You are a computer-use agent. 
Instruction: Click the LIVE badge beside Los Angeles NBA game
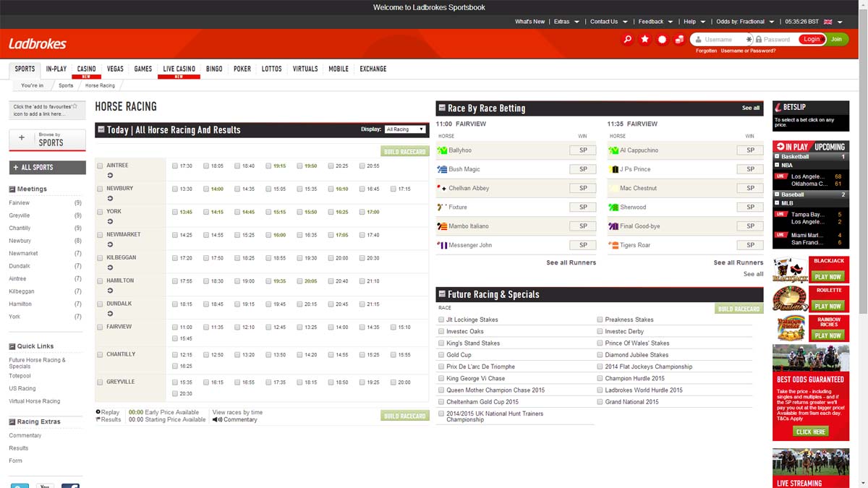pos(780,176)
